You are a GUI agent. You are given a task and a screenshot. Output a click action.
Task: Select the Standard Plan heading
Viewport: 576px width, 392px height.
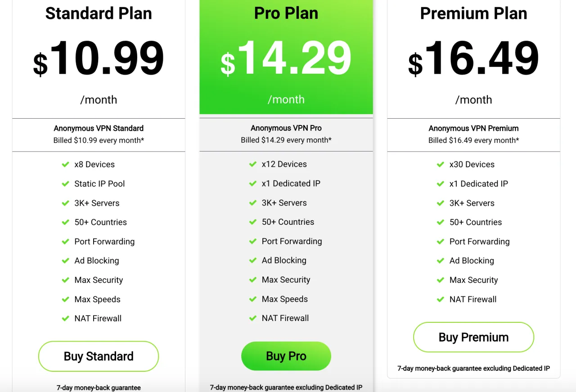click(99, 13)
